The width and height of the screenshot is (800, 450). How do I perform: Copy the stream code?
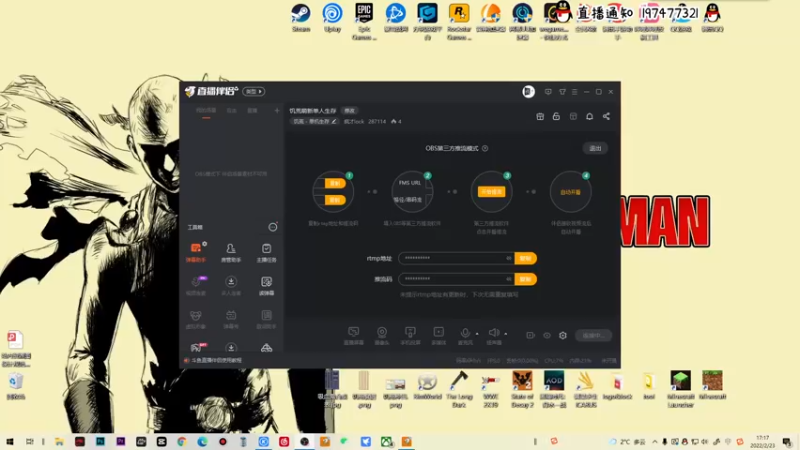[x=526, y=279]
